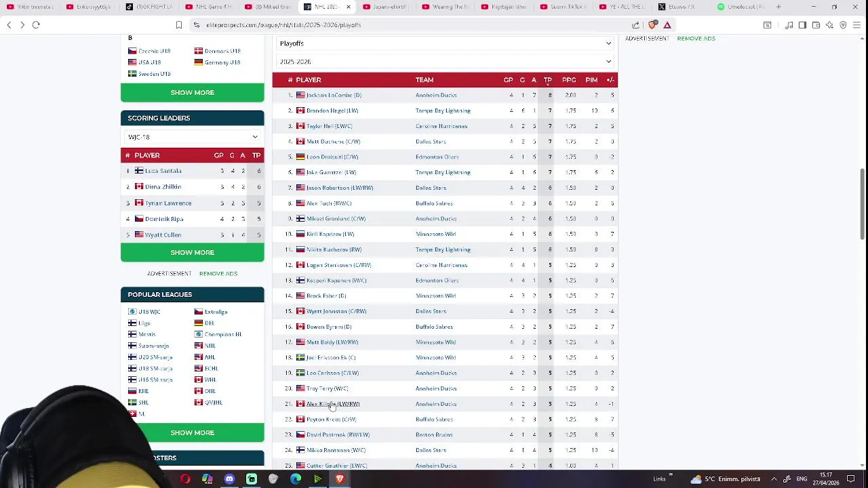Click Show More under Scoring Leaders

click(x=193, y=253)
